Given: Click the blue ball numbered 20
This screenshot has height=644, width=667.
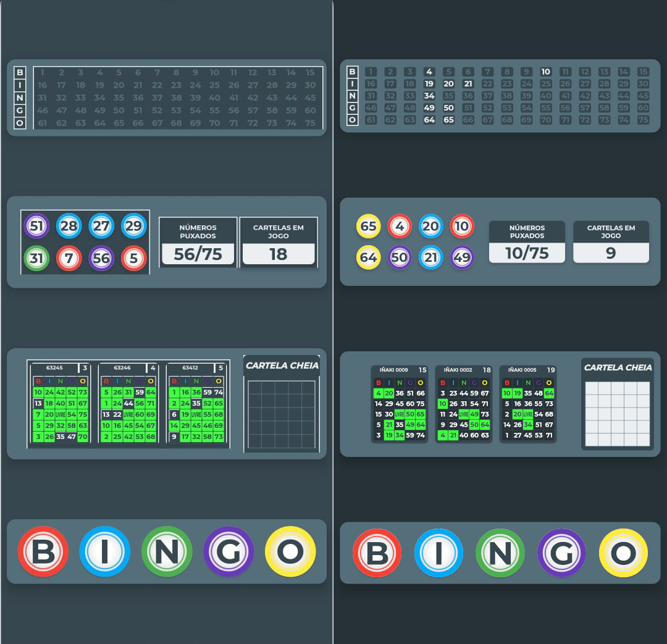Looking at the screenshot, I should pos(430,226).
